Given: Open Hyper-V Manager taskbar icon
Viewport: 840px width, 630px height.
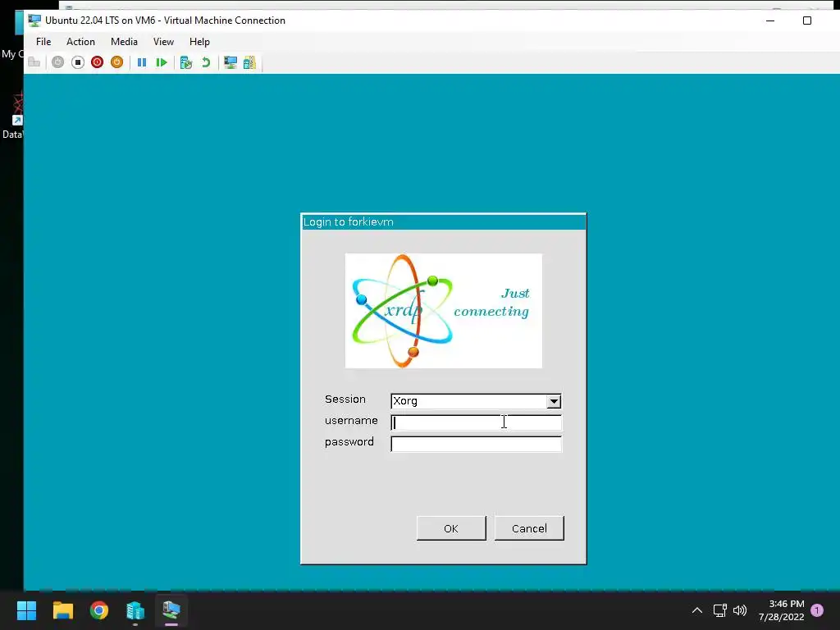Looking at the screenshot, I should coord(135,610).
